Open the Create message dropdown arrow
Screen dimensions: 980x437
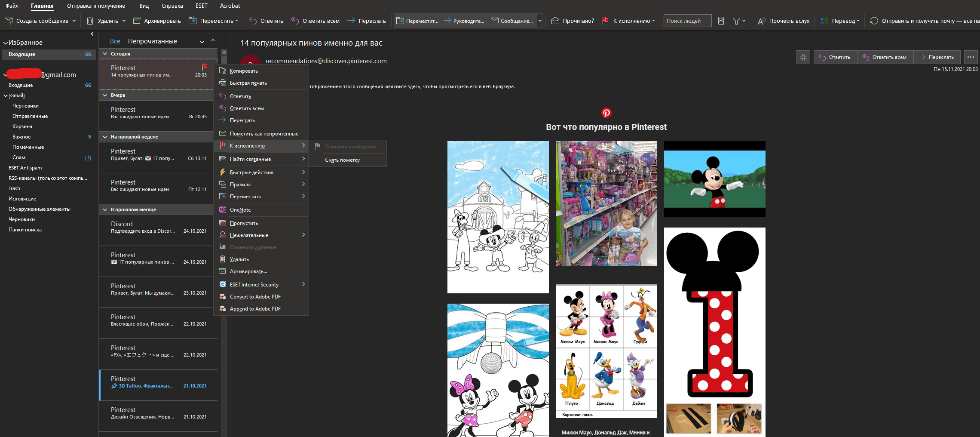[74, 21]
